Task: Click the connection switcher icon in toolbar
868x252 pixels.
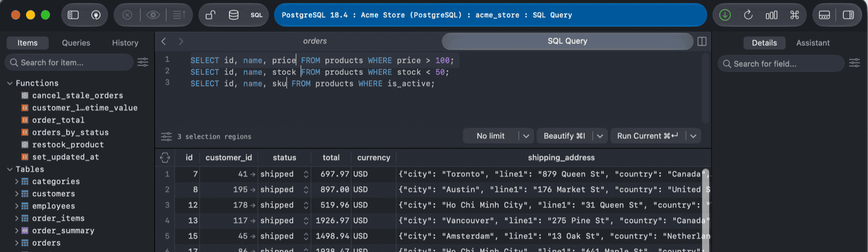Action: [96, 15]
